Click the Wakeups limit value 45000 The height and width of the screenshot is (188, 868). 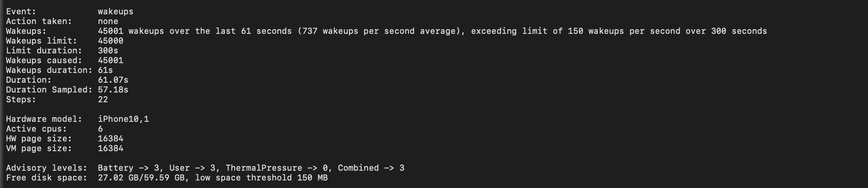pyautogui.click(x=110, y=41)
